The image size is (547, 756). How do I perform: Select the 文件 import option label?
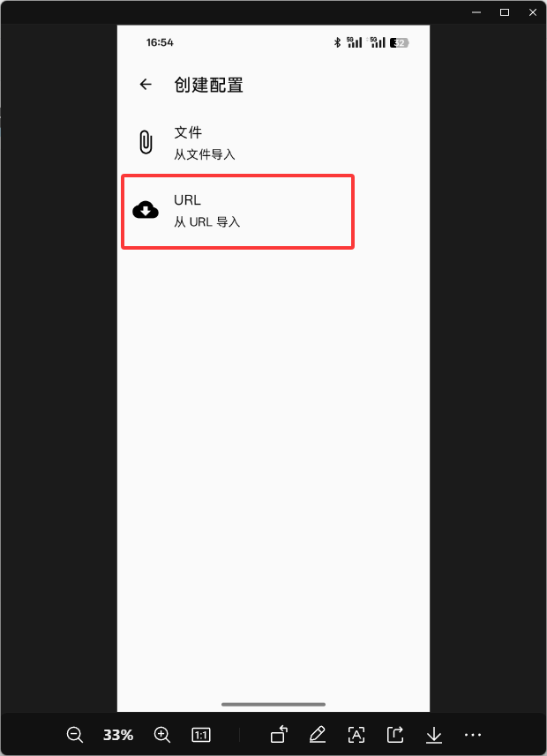coord(188,132)
